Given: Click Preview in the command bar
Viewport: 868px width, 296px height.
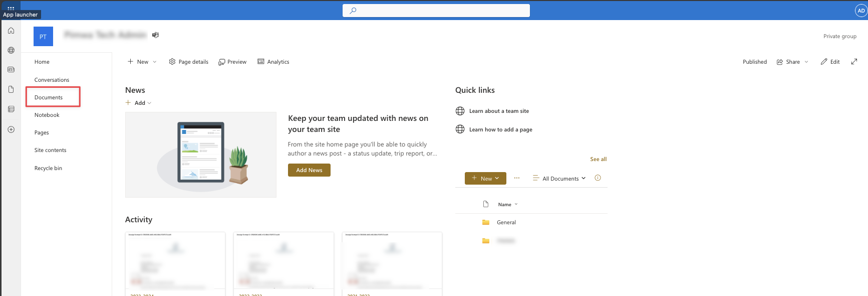Looking at the screenshot, I should pyautogui.click(x=232, y=62).
